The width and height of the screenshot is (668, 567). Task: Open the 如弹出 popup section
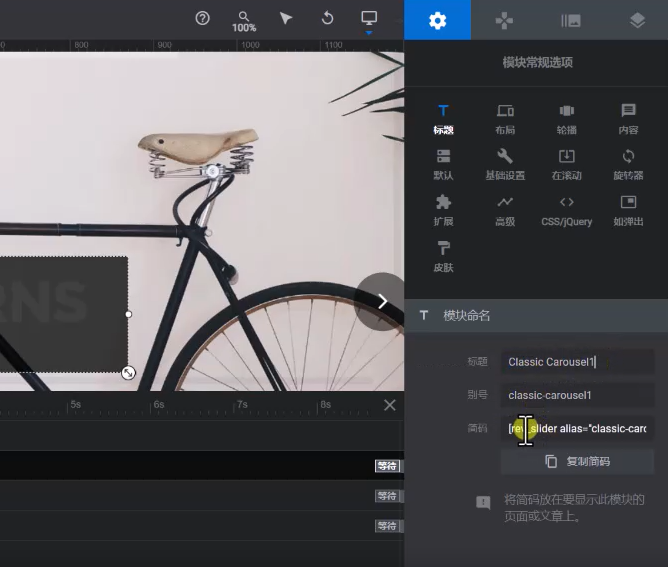(628, 211)
